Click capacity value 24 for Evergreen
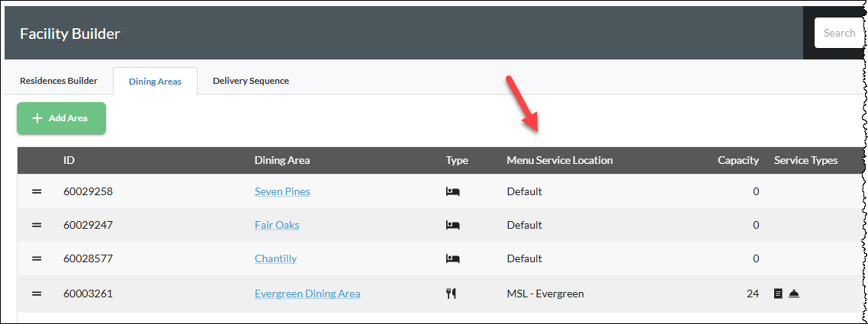868x324 pixels. point(753,294)
